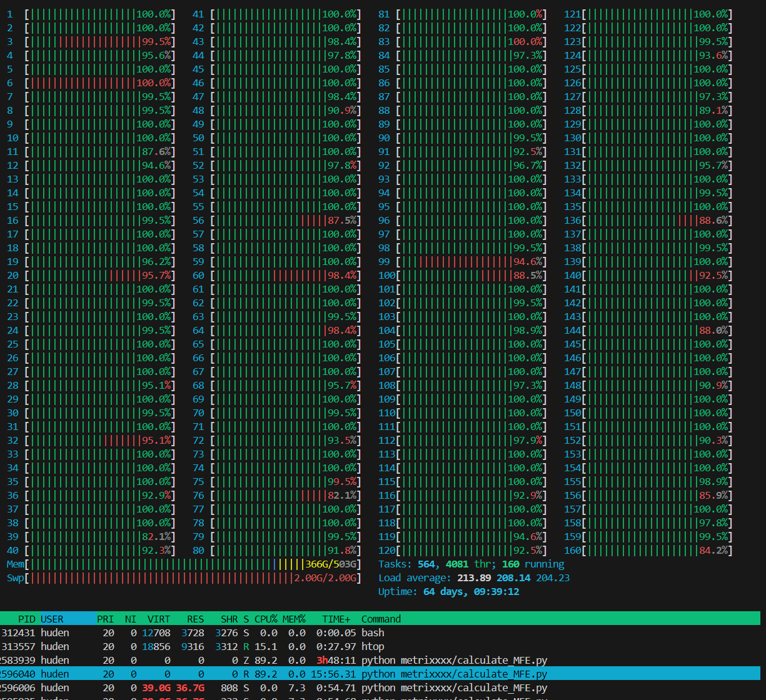Click CPU 136 meter showing 88.6%
Image resolution: width=766 pixels, height=700 pixels.
(x=648, y=220)
